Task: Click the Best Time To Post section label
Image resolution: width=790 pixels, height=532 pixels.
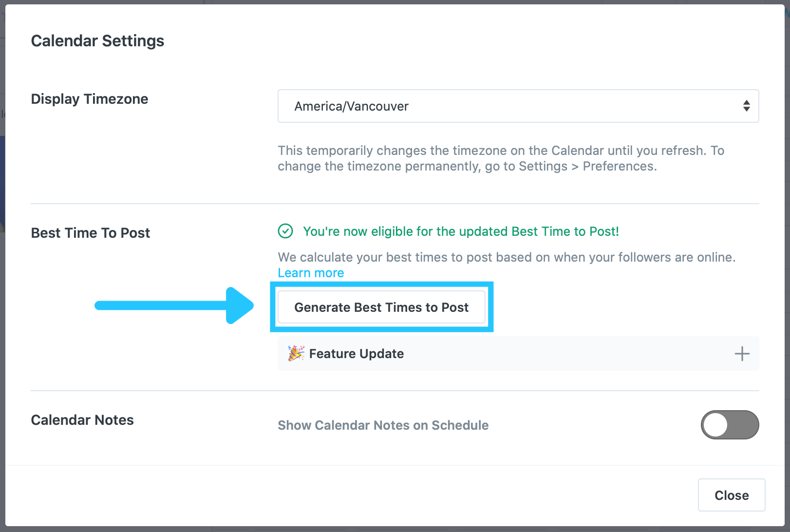Action: point(91,233)
